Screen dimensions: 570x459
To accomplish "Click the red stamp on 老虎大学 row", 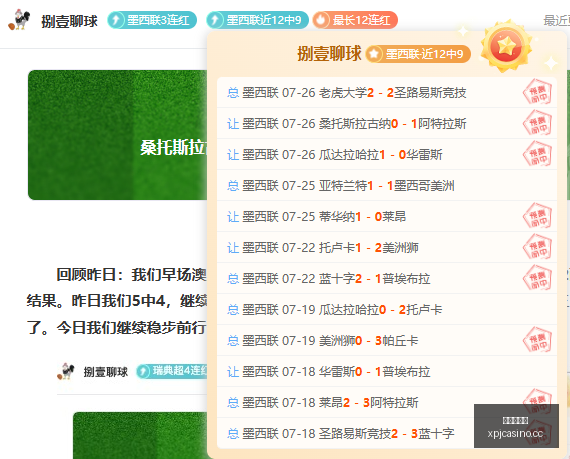I will tap(537, 92).
